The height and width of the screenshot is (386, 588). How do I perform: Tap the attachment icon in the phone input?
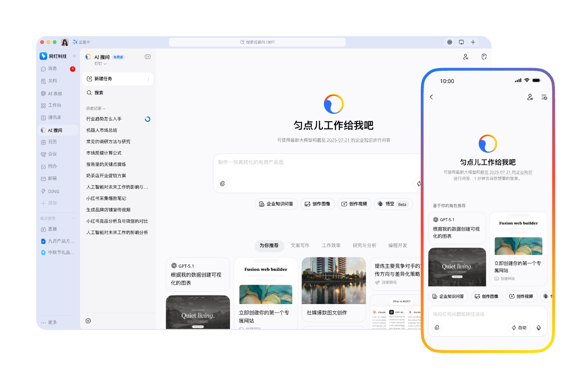pos(437,328)
